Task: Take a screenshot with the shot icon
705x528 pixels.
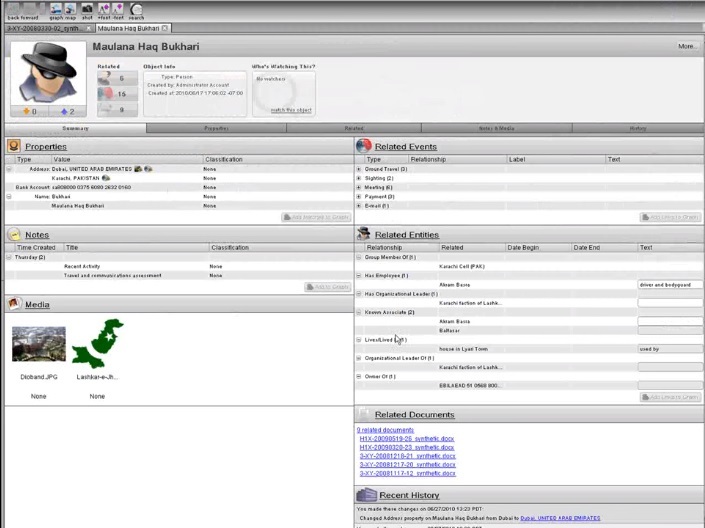Action: click(x=87, y=9)
